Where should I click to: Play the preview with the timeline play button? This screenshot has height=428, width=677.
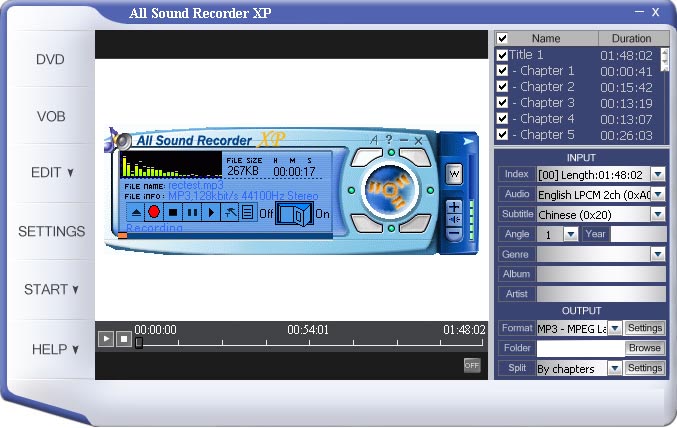(x=106, y=339)
